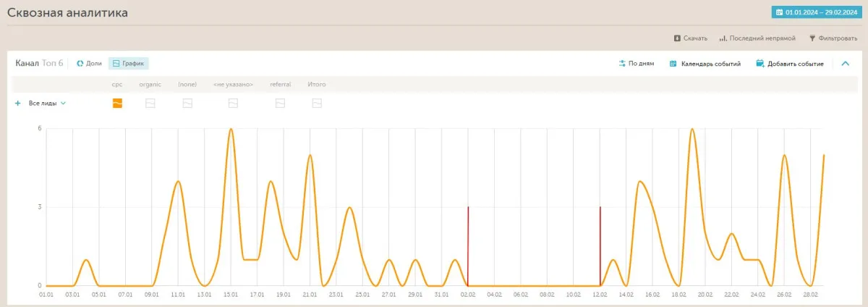The height and width of the screenshot is (307, 868).
Task: Open the Канал Топ 6 selector
Action: [x=40, y=64]
